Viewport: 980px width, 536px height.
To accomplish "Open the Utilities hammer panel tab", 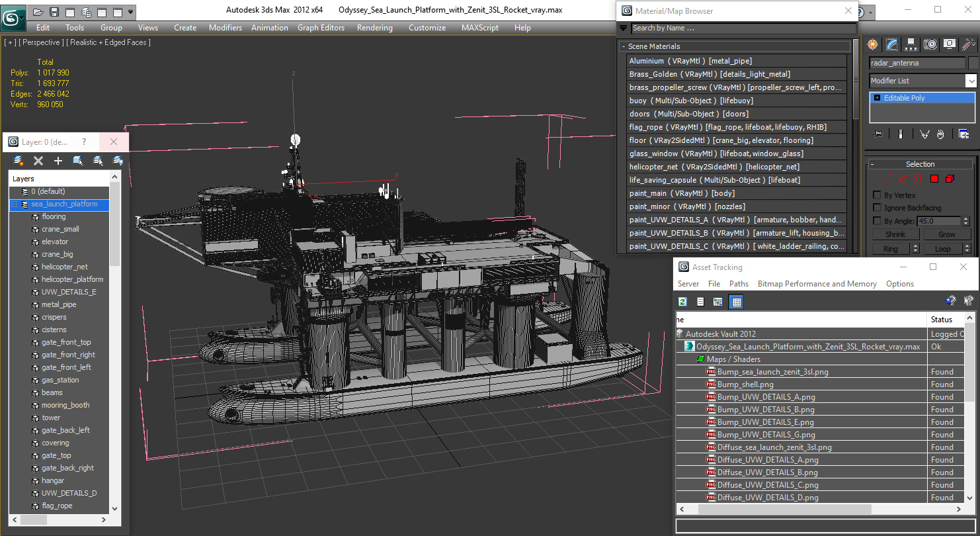I will pyautogui.click(x=969, y=44).
